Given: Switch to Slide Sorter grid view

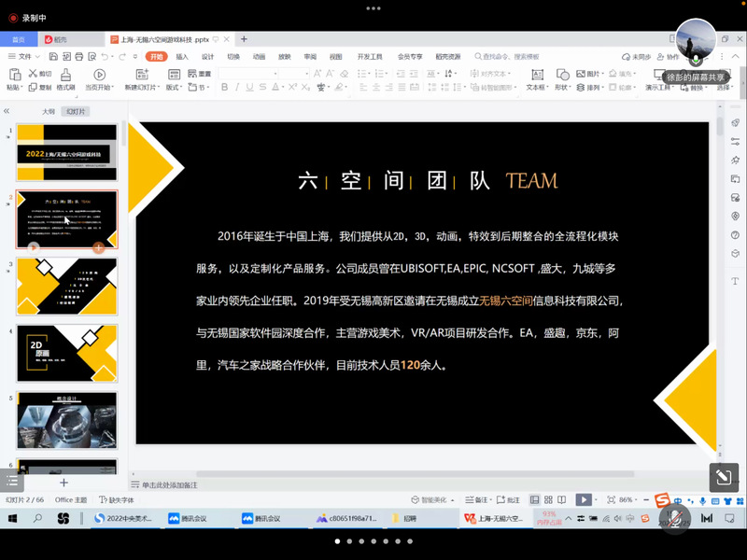Looking at the screenshot, I should pos(548,499).
